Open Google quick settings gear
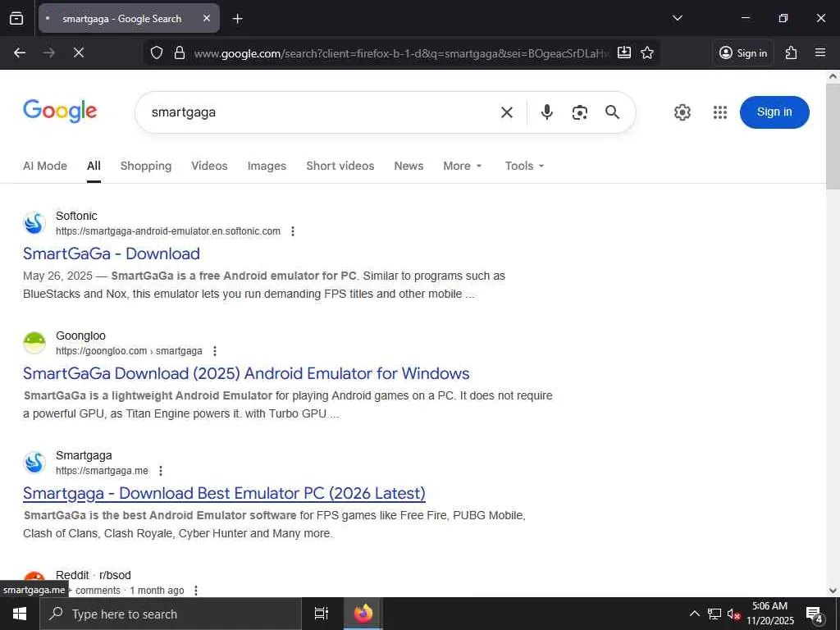 pyautogui.click(x=682, y=112)
